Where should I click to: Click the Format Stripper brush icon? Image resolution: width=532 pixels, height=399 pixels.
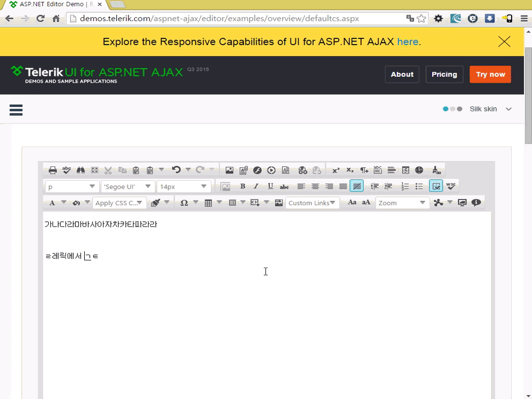pyautogui.click(x=436, y=170)
